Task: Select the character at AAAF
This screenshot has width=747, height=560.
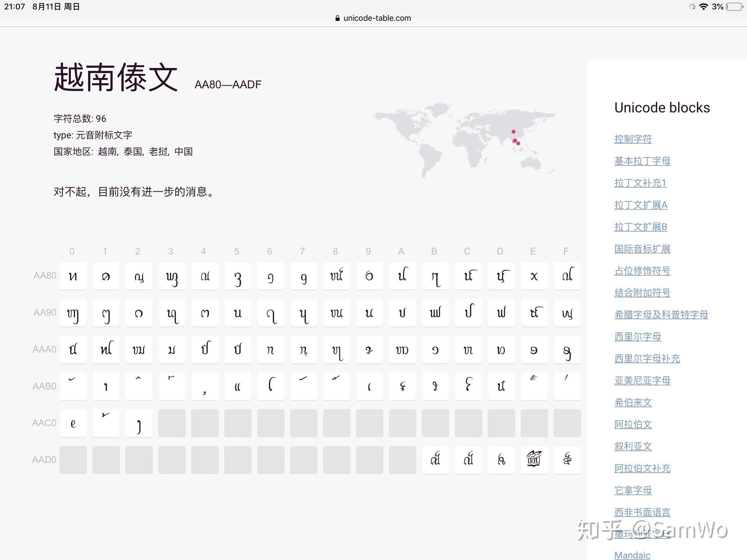Action: tap(567, 349)
